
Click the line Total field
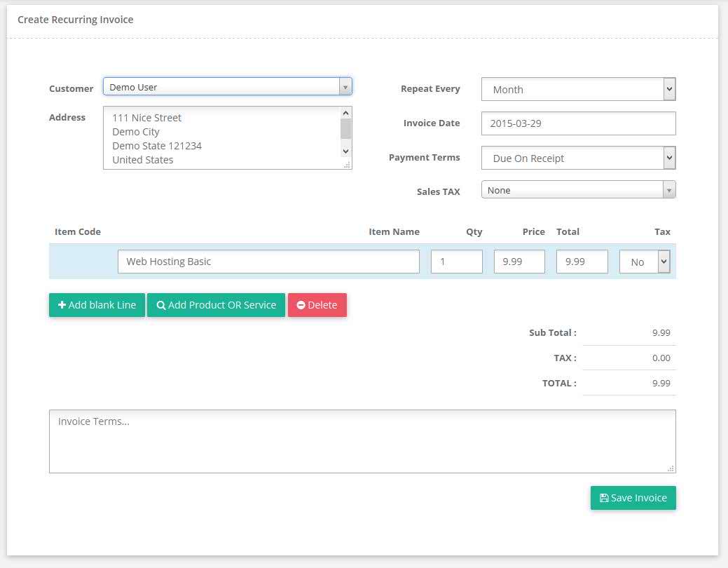tap(582, 262)
